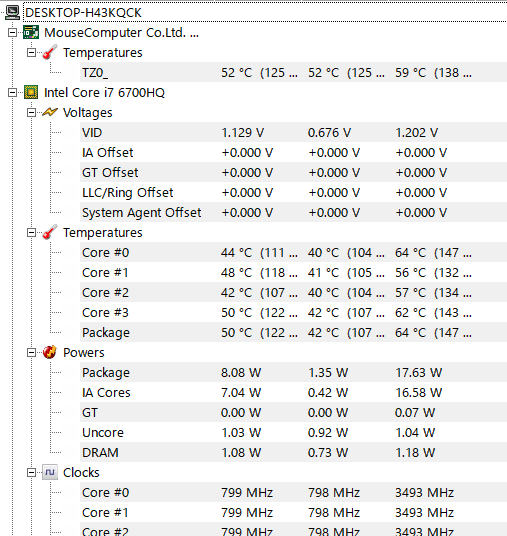The width and height of the screenshot is (507, 536).
Task: Collapse the Clocks group
Action: [31, 472]
